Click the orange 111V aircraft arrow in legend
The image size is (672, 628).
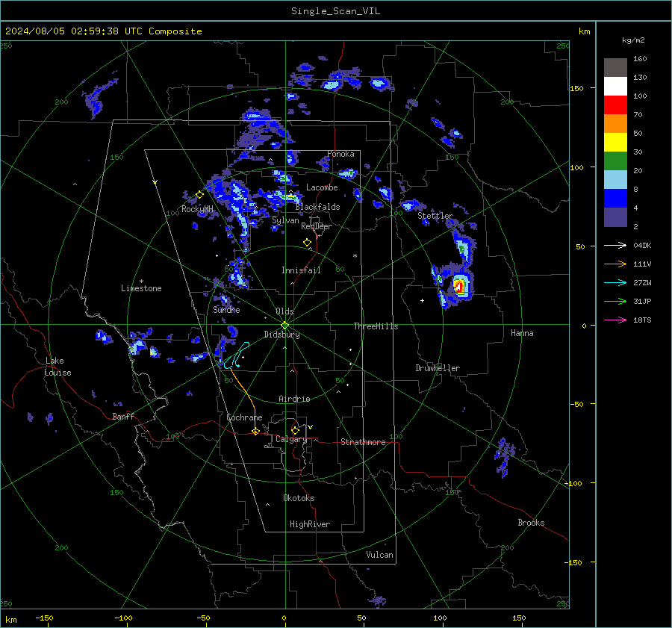(615, 264)
